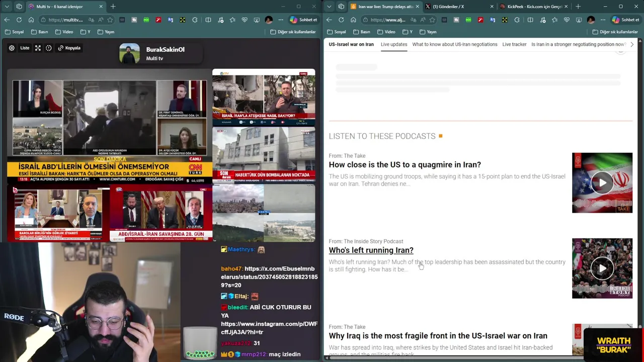Viewport: 644px width, 362px height.
Task: Open right browser's three-dot menu
Action: pyautogui.click(x=603, y=20)
